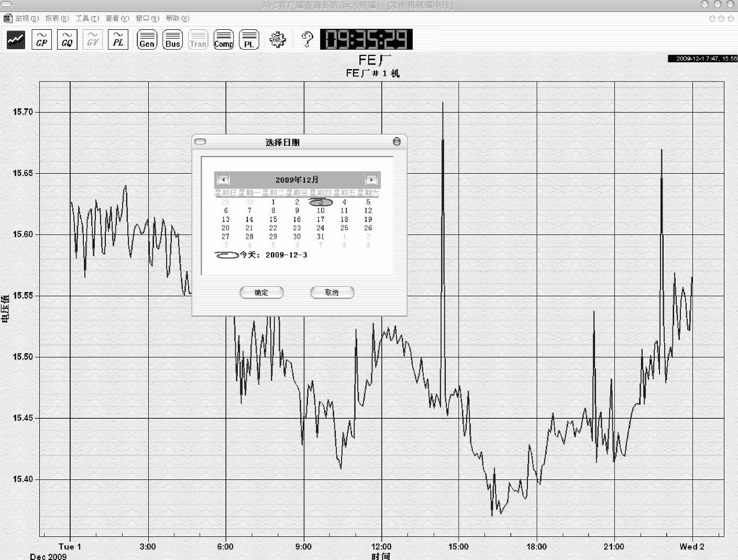The height and width of the screenshot is (560, 738).
Task: Select the highlighted day 3 in the calendar
Action: click(321, 202)
